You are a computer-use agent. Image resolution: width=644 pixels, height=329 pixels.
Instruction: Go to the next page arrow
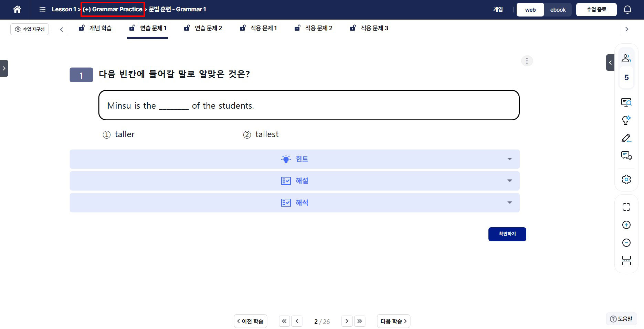pos(347,321)
